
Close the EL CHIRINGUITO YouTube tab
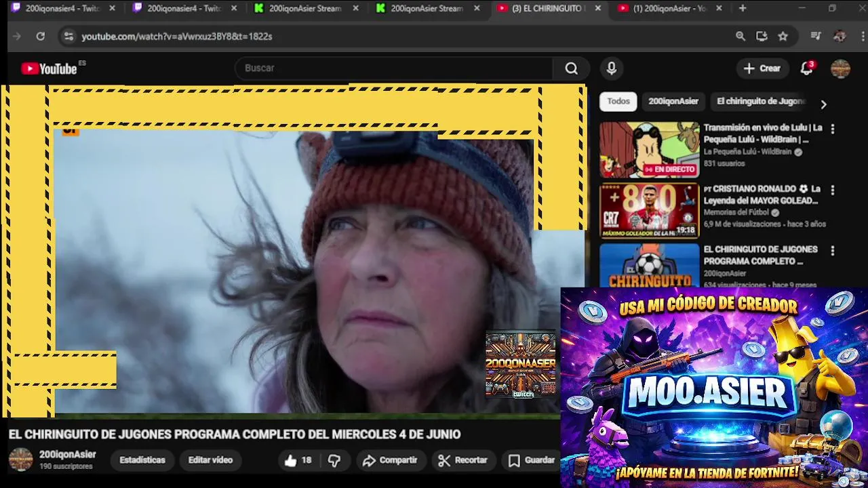(x=597, y=8)
